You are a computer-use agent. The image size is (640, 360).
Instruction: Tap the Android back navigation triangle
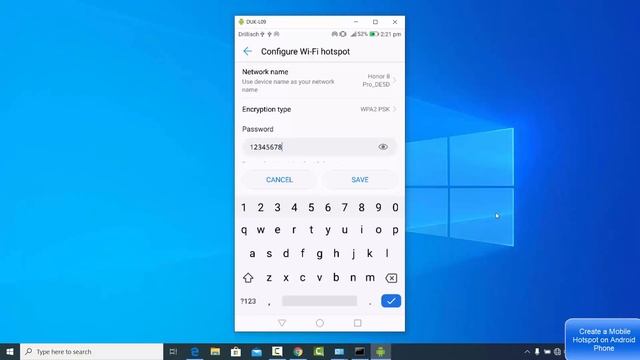282,323
